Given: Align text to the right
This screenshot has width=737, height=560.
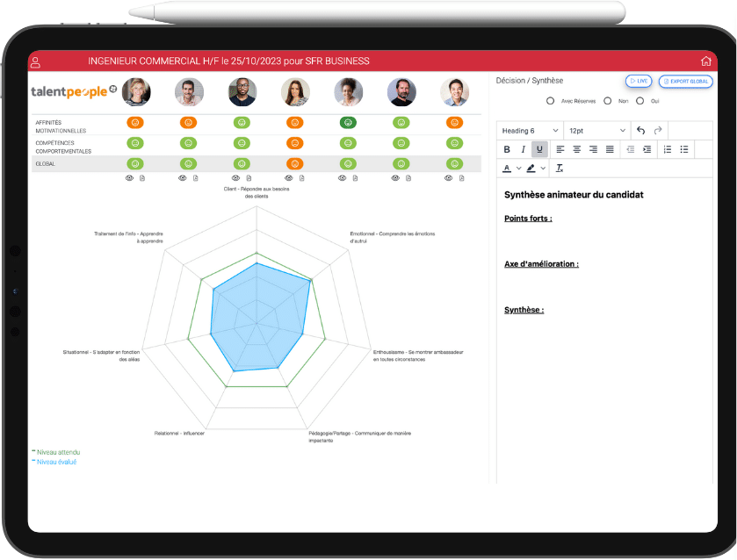Looking at the screenshot, I should (x=593, y=149).
